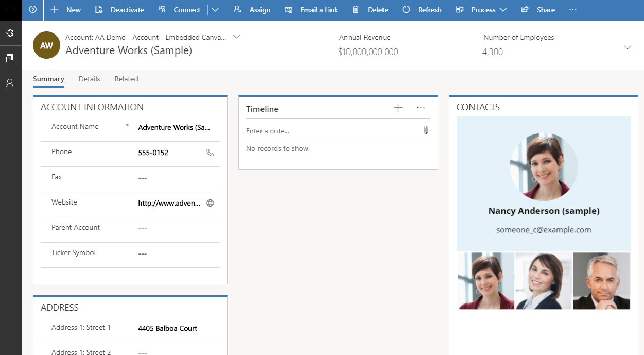Open the Related tab
This screenshot has height=355, width=644.
point(126,79)
